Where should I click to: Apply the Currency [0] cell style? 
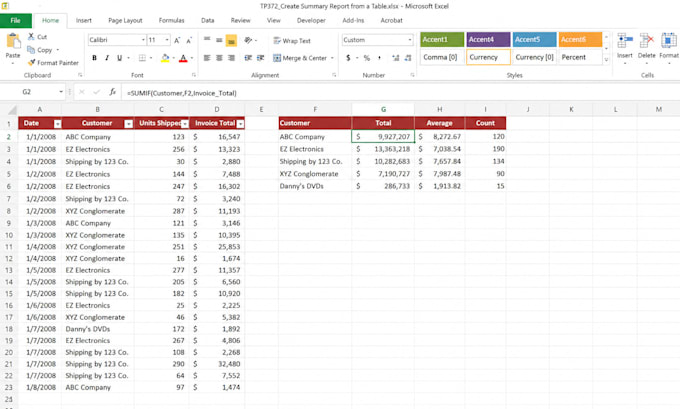[x=534, y=57]
